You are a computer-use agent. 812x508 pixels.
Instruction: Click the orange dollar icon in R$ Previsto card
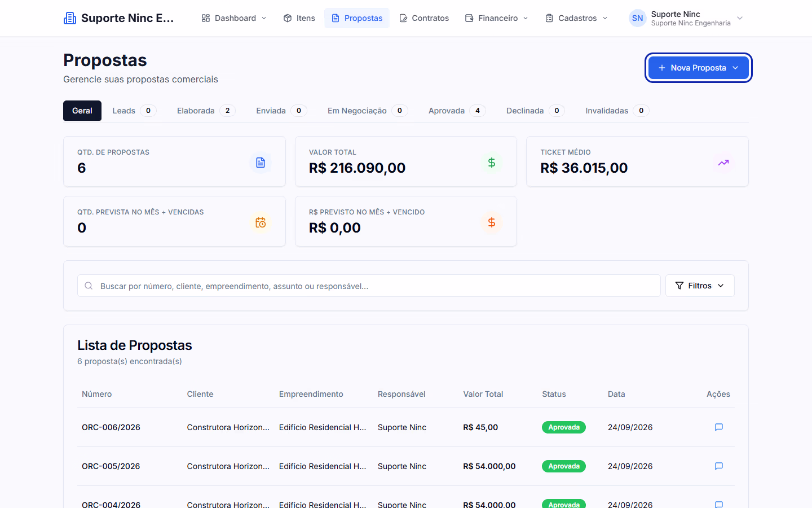pos(492,222)
